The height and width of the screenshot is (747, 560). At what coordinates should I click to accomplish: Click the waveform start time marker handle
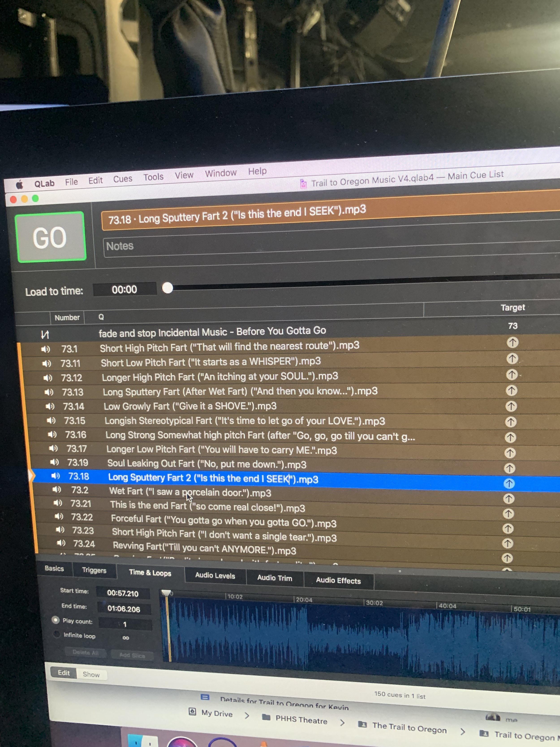(166, 593)
